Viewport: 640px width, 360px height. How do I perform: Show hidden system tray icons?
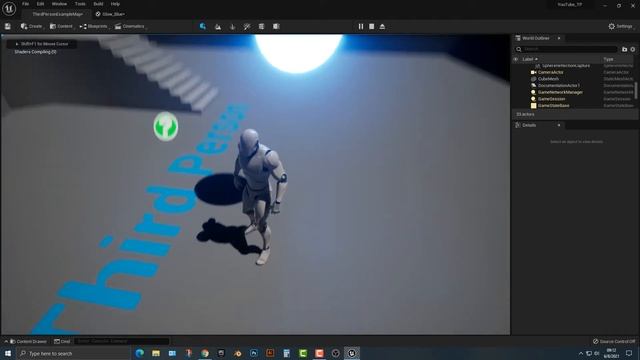coord(581,353)
